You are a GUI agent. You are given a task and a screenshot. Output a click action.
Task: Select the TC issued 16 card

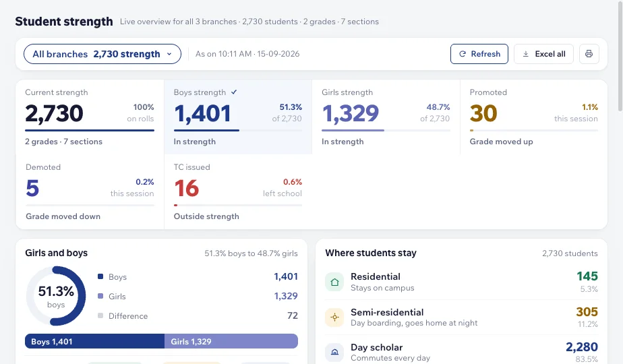click(238, 191)
